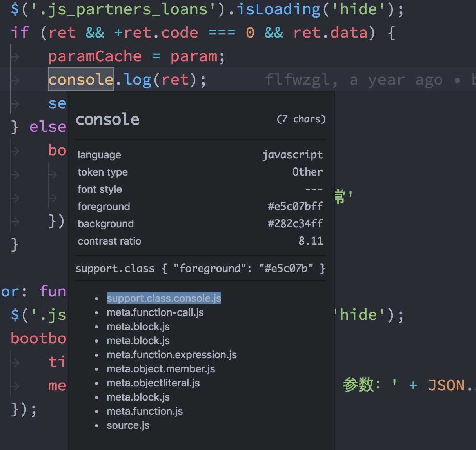Select the meta.function-call.js scope entry

click(155, 312)
